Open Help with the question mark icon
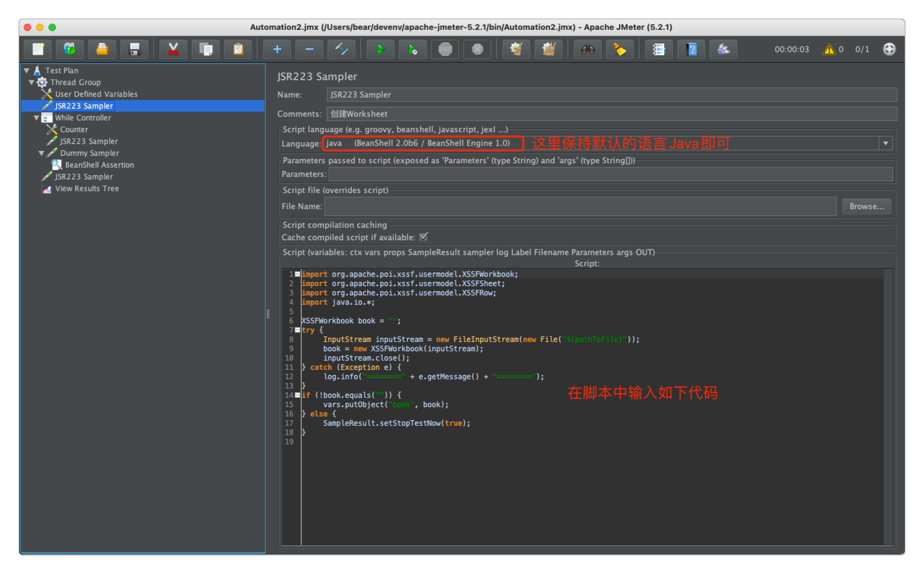924x574 pixels. pos(691,49)
